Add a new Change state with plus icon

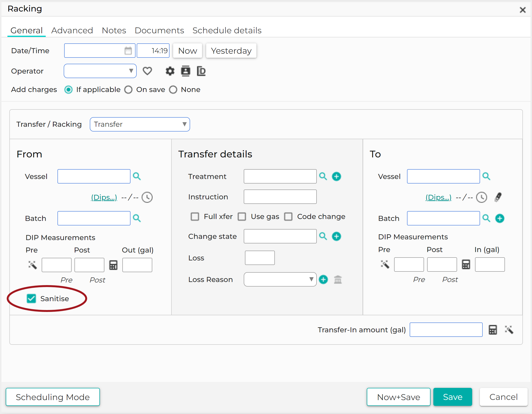coord(337,236)
